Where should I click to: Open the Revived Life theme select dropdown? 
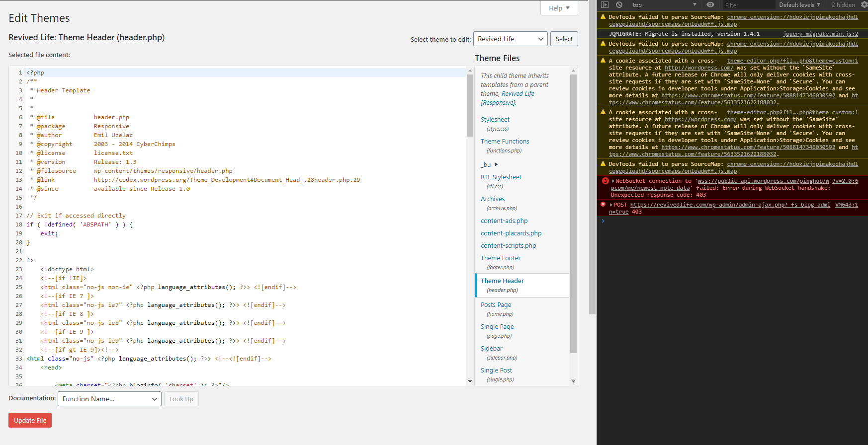pos(510,39)
